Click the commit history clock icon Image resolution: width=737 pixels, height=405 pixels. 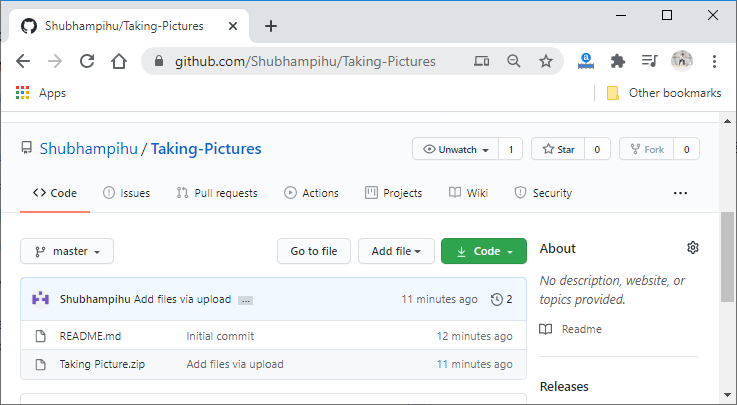coord(496,299)
